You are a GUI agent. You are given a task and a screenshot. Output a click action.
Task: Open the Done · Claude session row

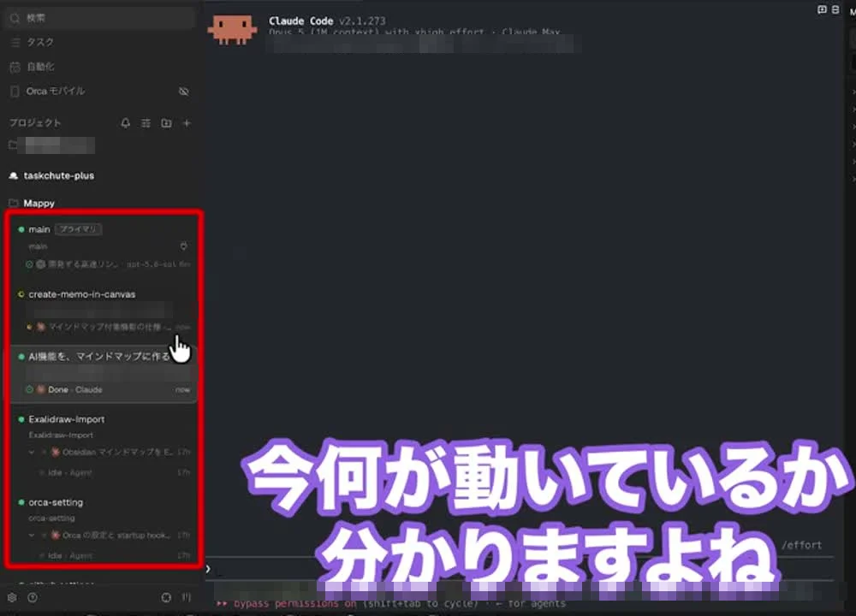point(108,389)
